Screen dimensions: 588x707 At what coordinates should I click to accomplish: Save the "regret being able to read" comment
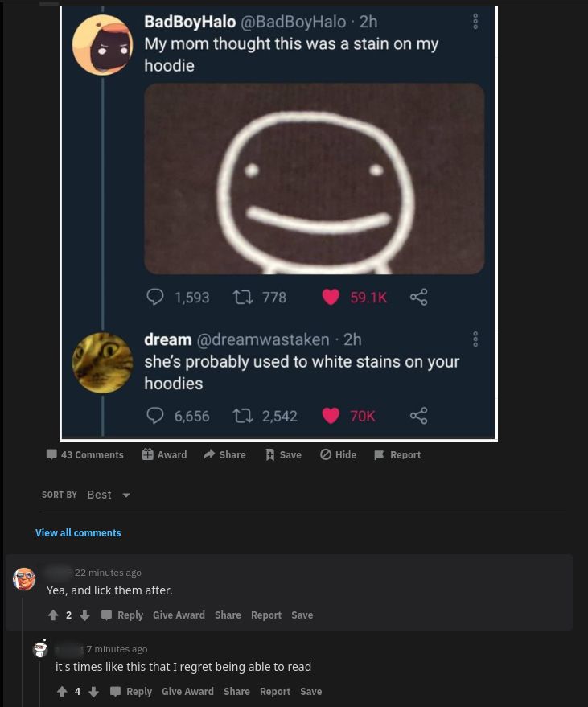click(310, 692)
